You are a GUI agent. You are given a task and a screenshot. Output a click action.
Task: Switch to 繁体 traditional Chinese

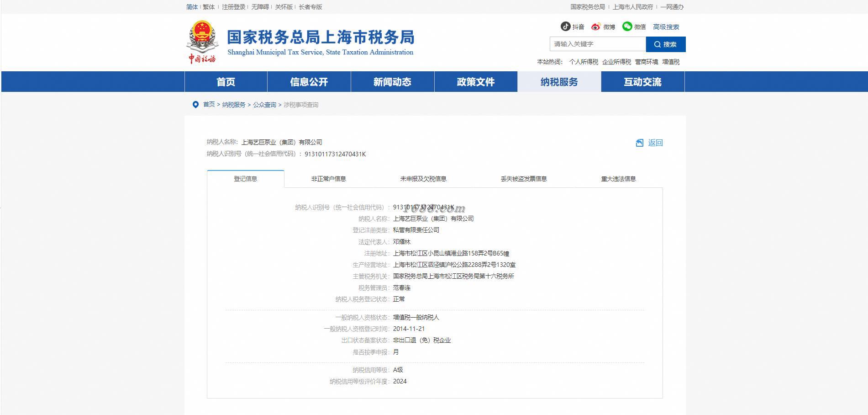[x=209, y=7]
